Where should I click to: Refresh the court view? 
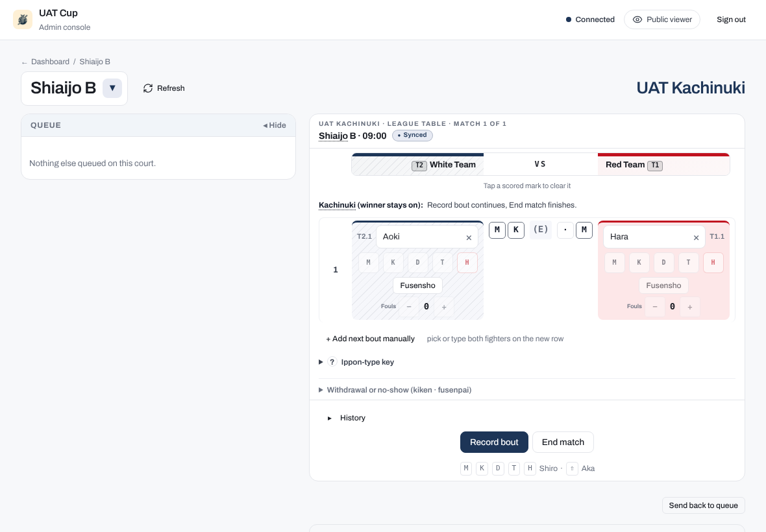click(x=164, y=88)
